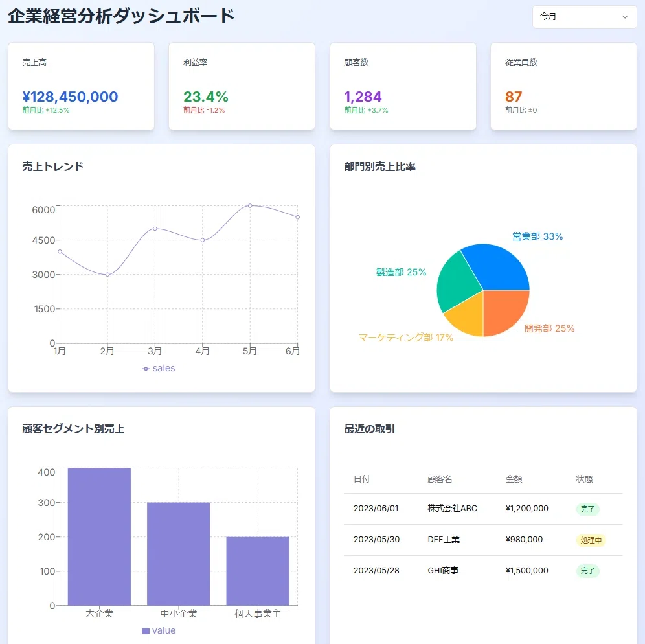Click the 個人事業主 bar in segment chart
The height and width of the screenshot is (644, 645).
click(x=258, y=571)
